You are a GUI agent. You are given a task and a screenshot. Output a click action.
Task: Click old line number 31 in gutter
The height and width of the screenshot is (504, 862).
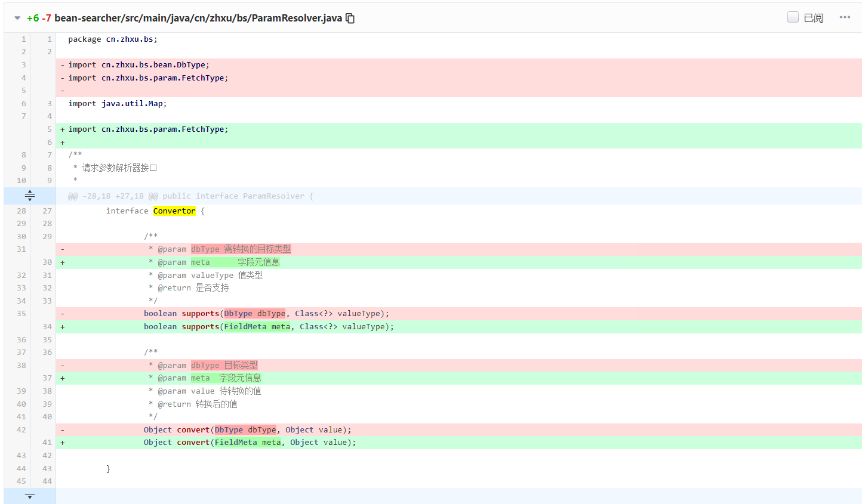point(21,249)
